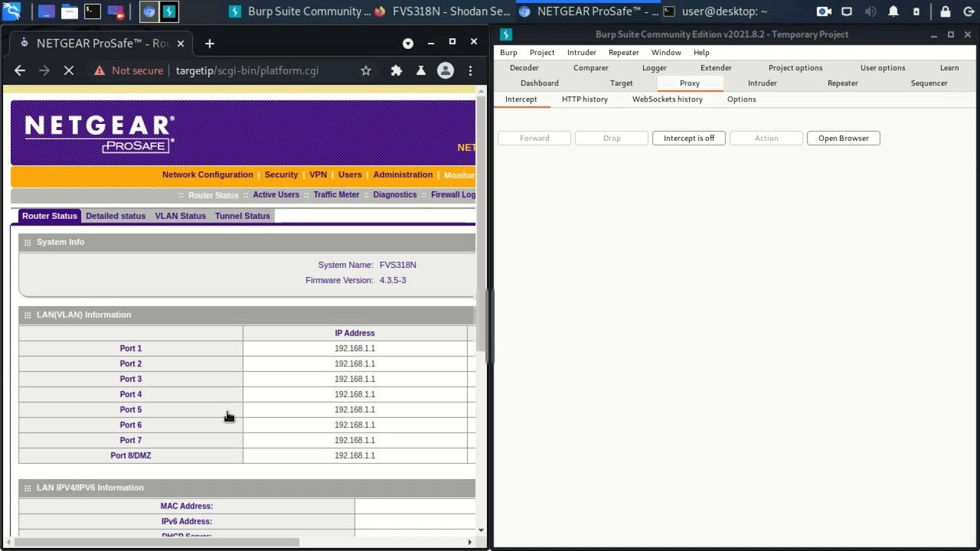Screen dimensions: 980x551
Task: Bookmark this page with the star icon
Action: point(366,70)
